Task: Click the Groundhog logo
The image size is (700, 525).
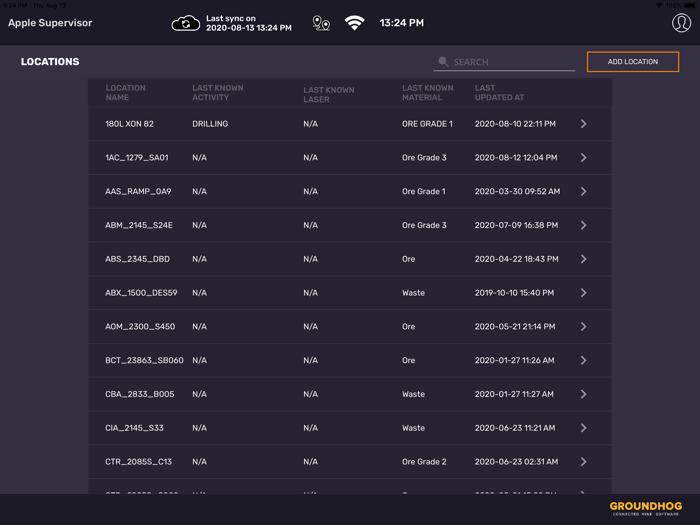Action: tap(645, 508)
